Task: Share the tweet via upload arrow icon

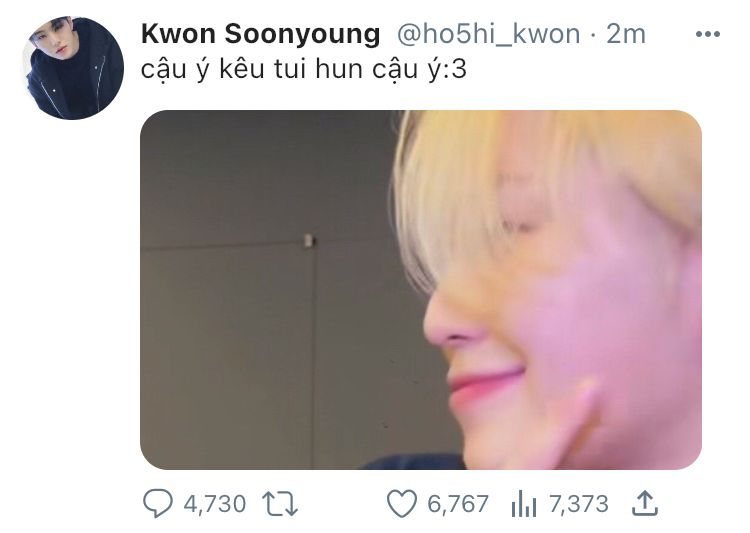Action: coord(645,503)
